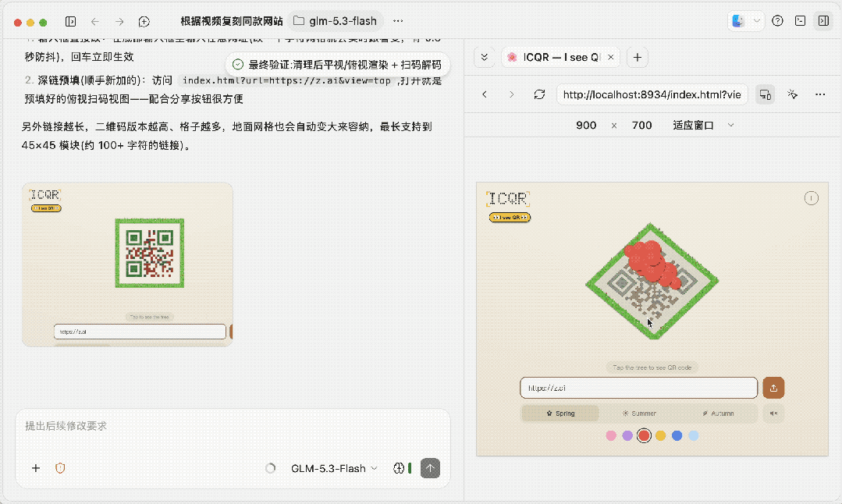Click the send arrow button

point(430,468)
